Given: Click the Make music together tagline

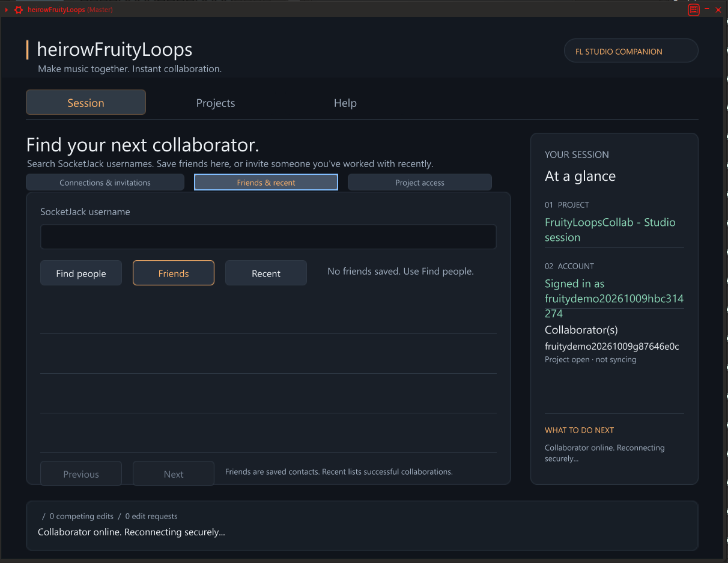Looking at the screenshot, I should 130,68.
